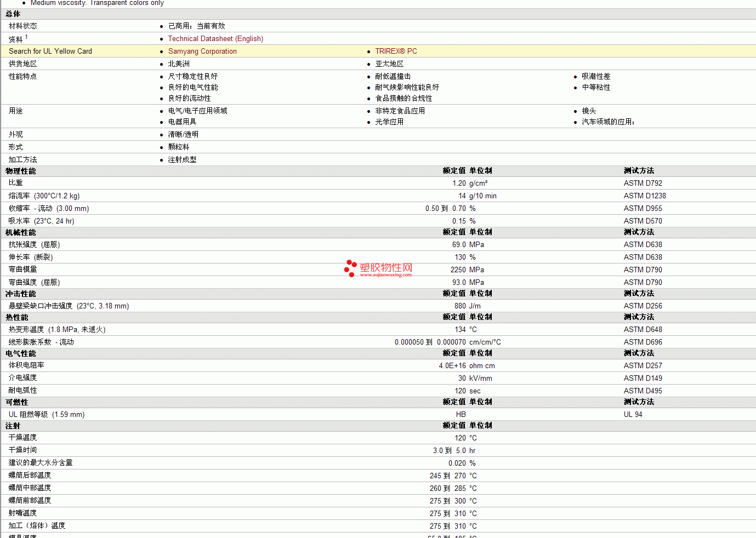
Task: Select the UL 阻燃等级 value HB
Action: [x=461, y=415]
